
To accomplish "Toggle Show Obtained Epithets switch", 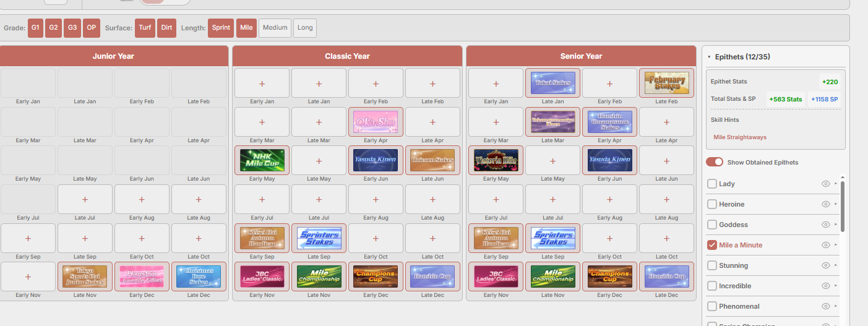I will pyautogui.click(x=715, y=162).
